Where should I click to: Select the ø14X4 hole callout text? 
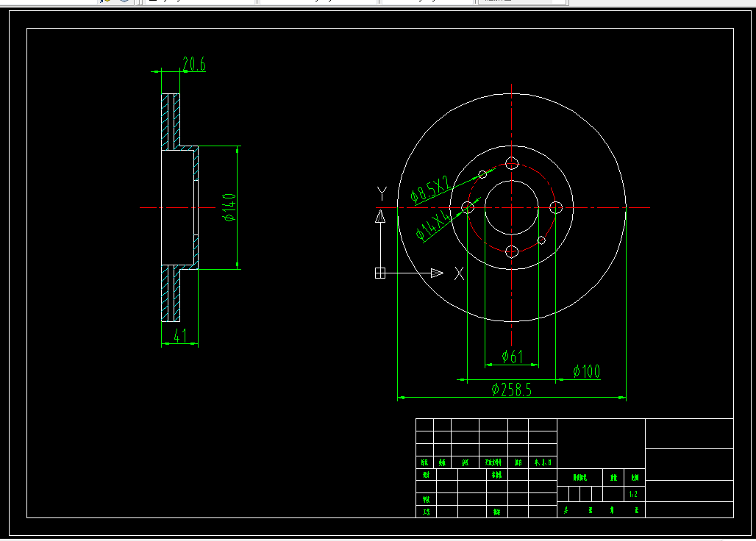(x=433, y=226)
